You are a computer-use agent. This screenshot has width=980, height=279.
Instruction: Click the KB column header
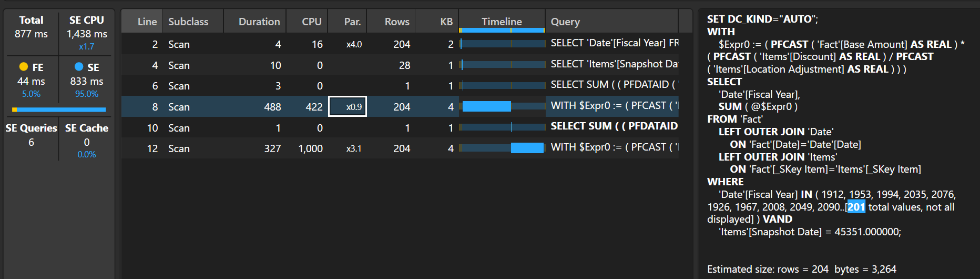tap(446, 22)
